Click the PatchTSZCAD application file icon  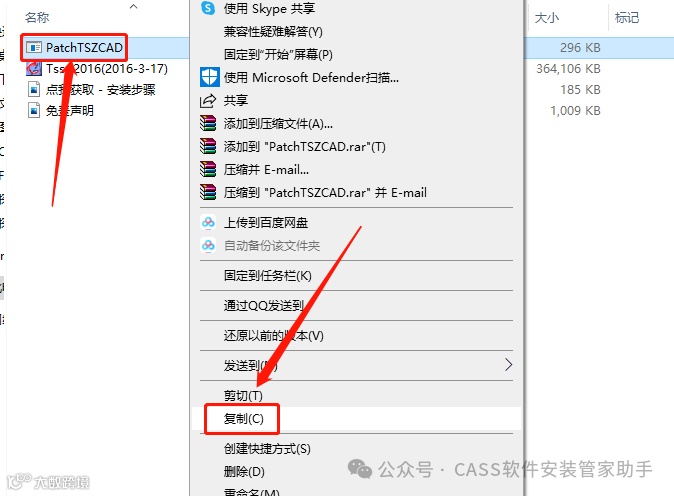click(x=34, y=47)
